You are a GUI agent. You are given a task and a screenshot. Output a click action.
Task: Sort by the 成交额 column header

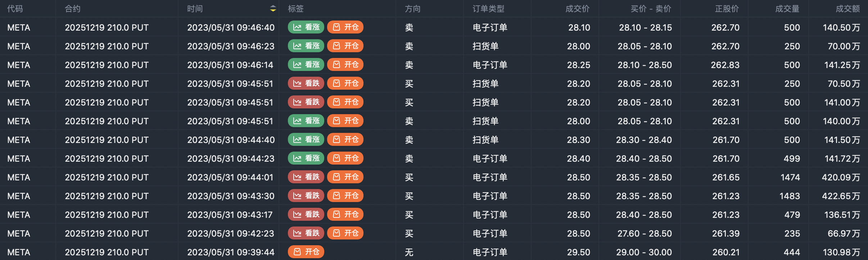click(x=848, y=9)
